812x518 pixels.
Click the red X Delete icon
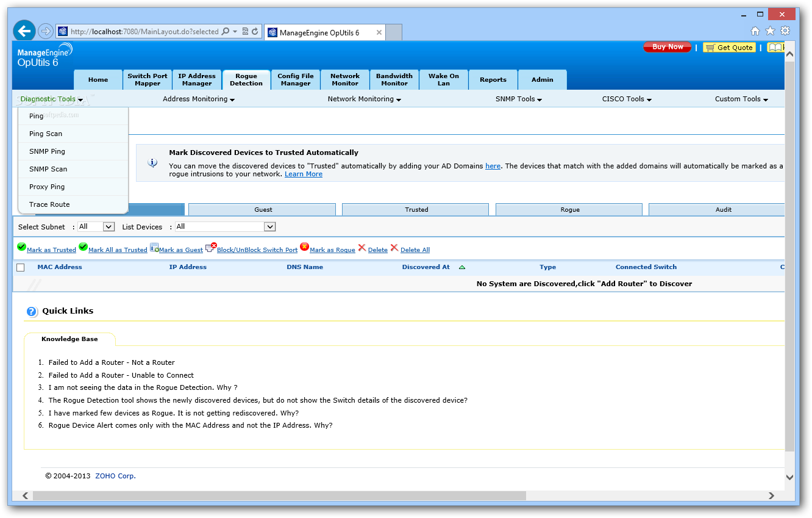[x=362, y=248]
